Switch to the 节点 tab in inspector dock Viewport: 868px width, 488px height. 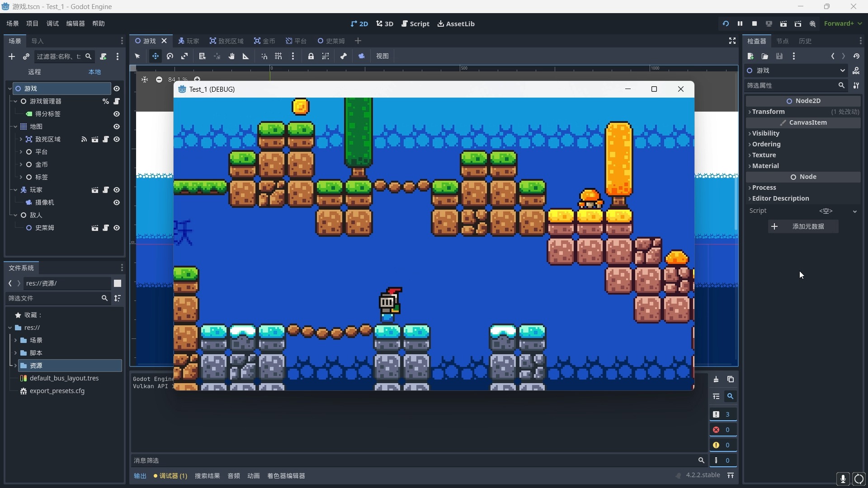(783, 41)
